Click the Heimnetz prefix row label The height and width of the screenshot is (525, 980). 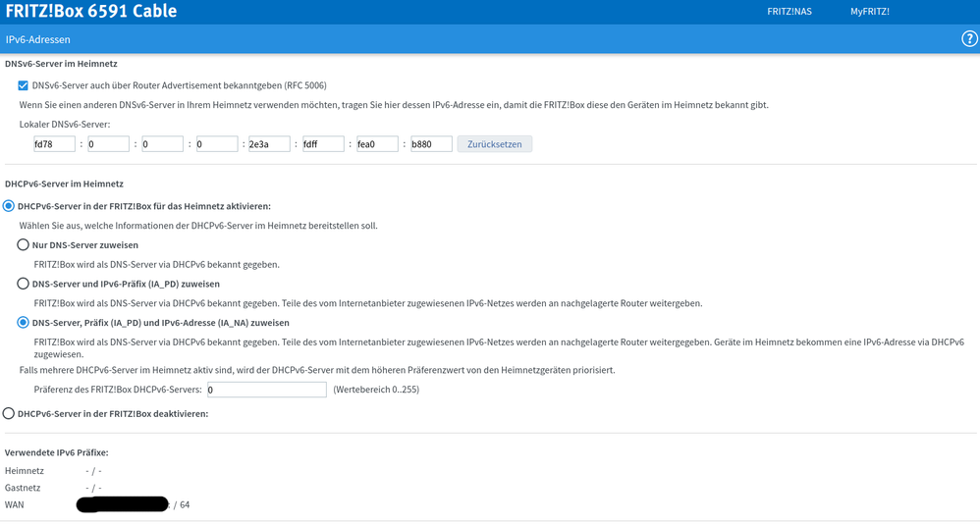25,471
